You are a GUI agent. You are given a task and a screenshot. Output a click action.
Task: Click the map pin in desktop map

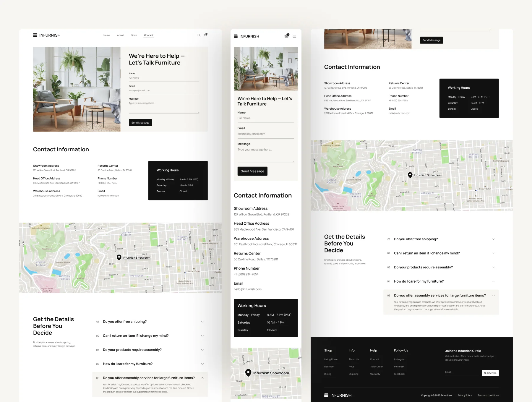pos(119,257)
